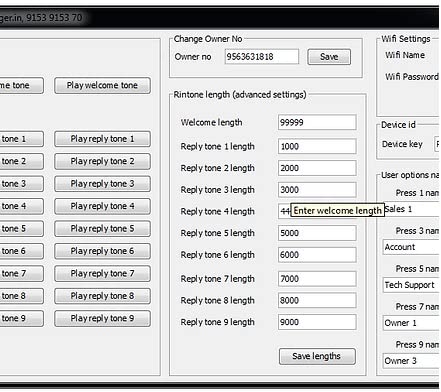Click Play reply tone 1 button
The height and width of the screenshot is (392, 441).
(102, 139)
